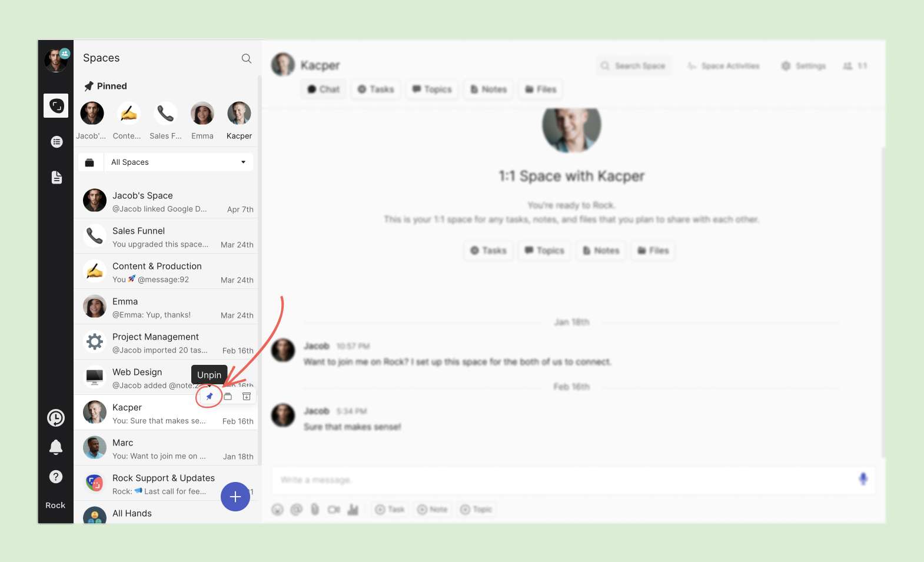Open the notes document icon in sidebar
Viewport: 924px width, 562px height.
pos(56,177)
